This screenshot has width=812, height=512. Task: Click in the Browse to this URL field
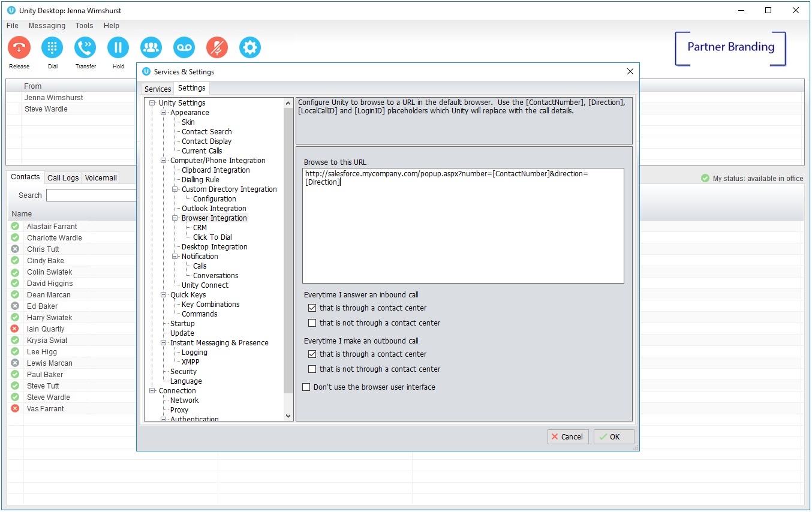coord(463,225)
